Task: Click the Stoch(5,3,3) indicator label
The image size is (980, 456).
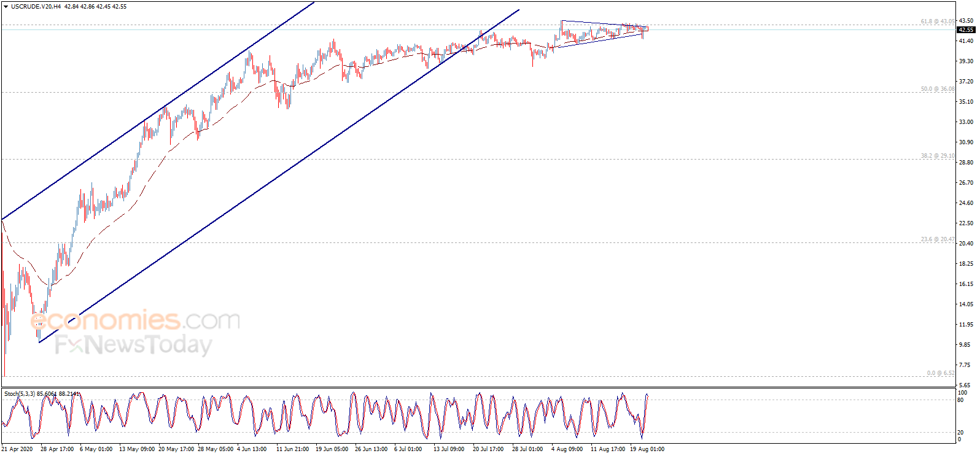Action: 20,394
